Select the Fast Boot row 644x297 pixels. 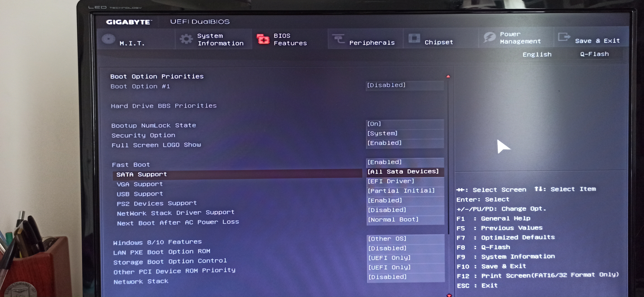coord(131,165)
